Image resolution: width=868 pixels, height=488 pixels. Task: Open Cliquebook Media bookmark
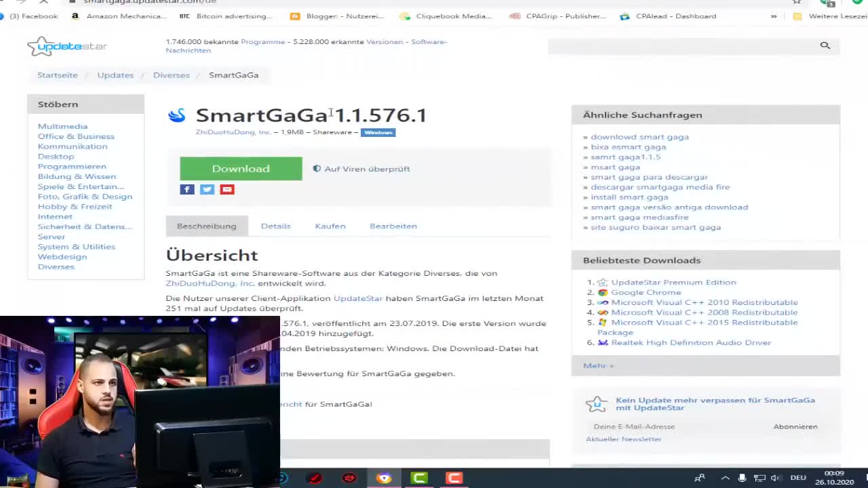(x=446, y=16)
